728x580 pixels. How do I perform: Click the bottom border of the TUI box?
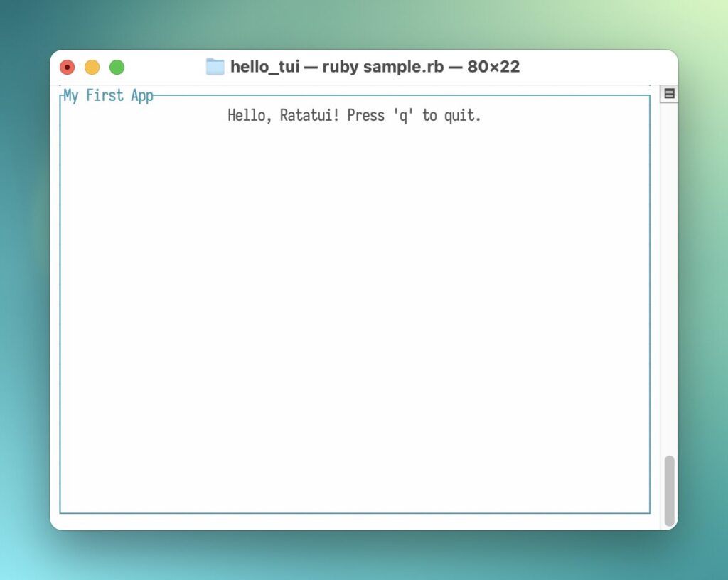click(x=355, y=513)
